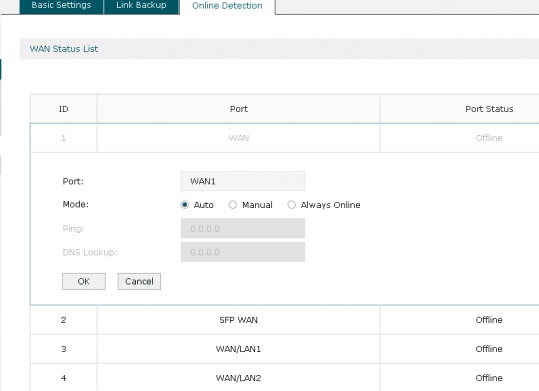Click the OK button
This screenshot has height=391, width=539.
[84, 281]
